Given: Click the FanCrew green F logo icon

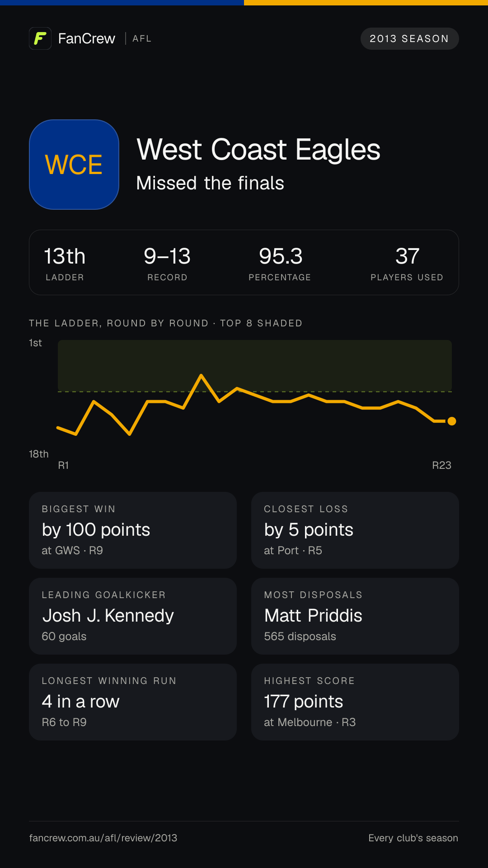Looking at the screenshot, I should 40,38.
